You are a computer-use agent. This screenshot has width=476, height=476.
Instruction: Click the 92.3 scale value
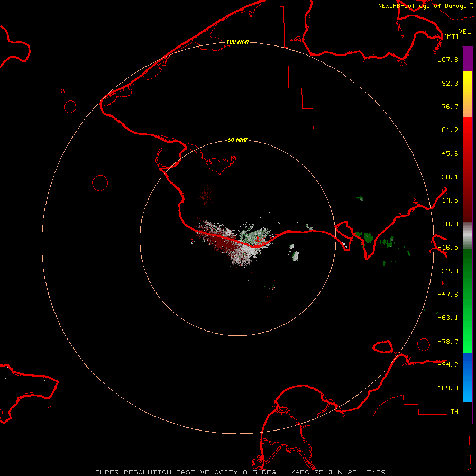point(450,83)
